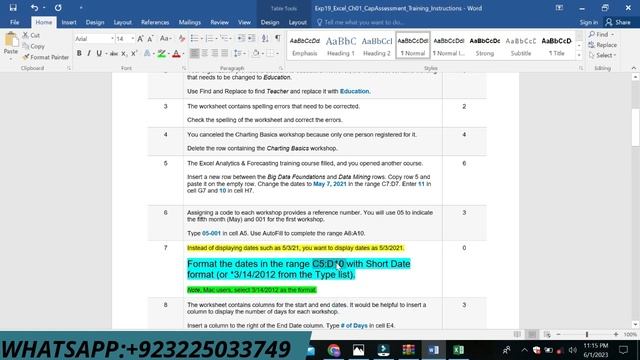Apply the text highlight color
Viewport: 640px width, 360px height.
(x=162, y=53)
